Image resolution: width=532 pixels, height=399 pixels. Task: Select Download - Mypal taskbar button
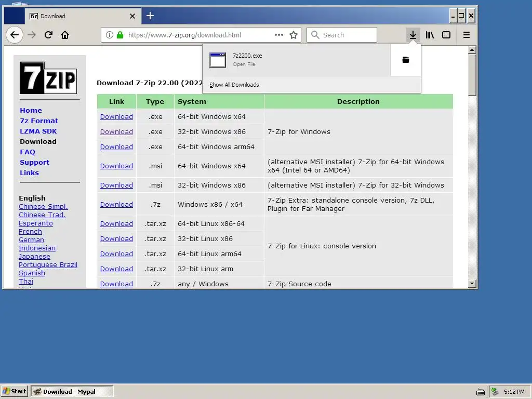point(72,392)
